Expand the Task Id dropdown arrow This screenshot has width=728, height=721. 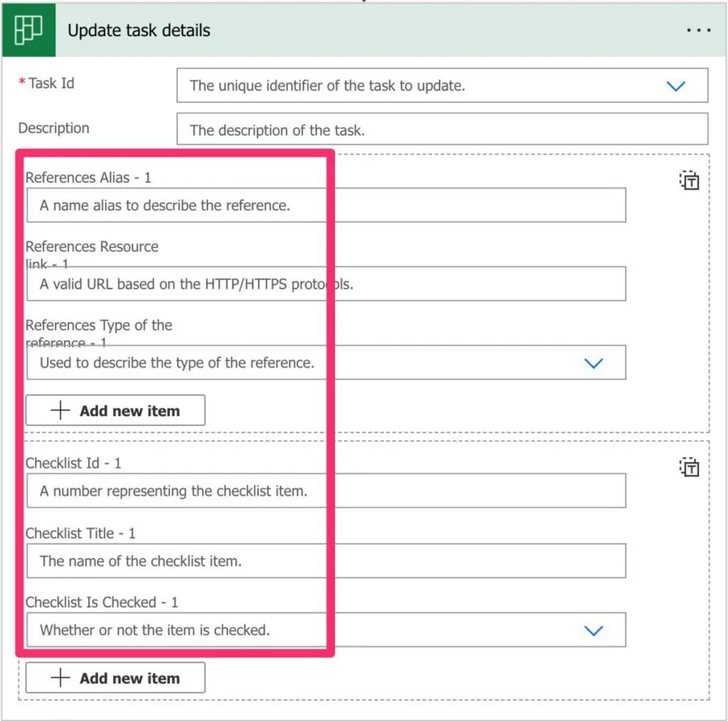tap(675, 86)
